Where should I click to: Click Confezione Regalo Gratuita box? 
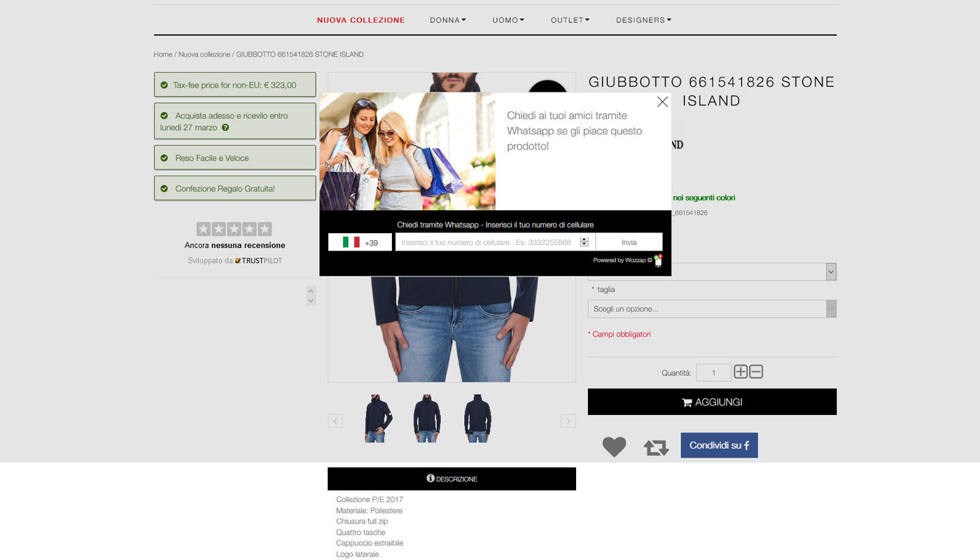[234, 188]
